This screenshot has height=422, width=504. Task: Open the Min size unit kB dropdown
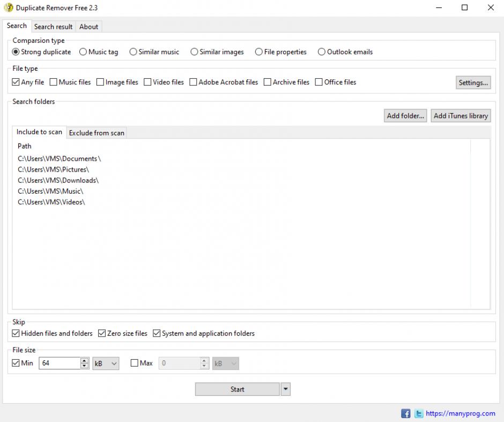click(x=106, y=363)
